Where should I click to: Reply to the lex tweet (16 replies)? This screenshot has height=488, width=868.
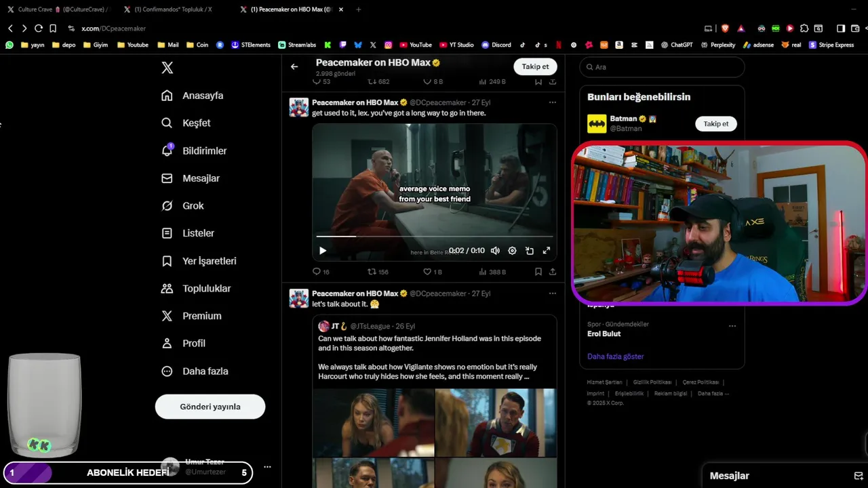tap(321, 272)
